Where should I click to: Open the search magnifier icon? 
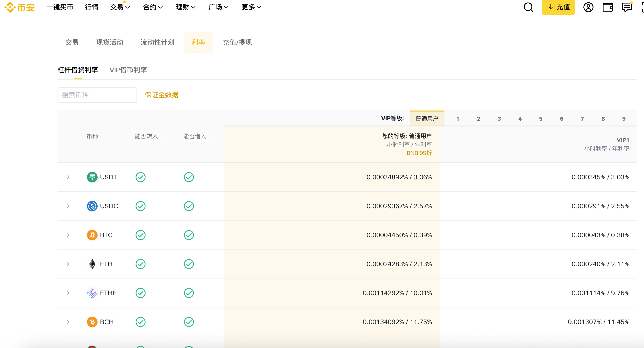click(528, 7)
